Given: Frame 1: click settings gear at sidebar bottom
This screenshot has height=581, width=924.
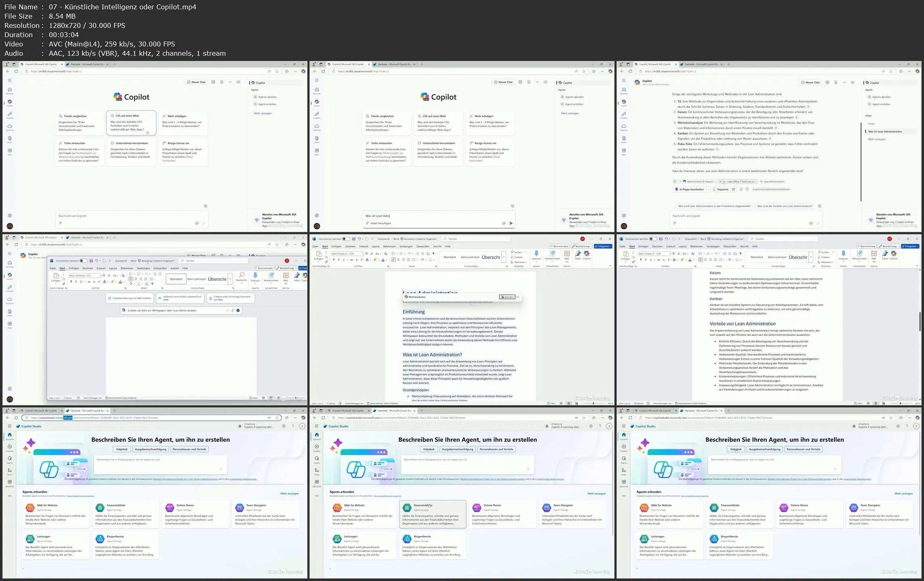Looking at the screenshot, I should click(10, 216).
